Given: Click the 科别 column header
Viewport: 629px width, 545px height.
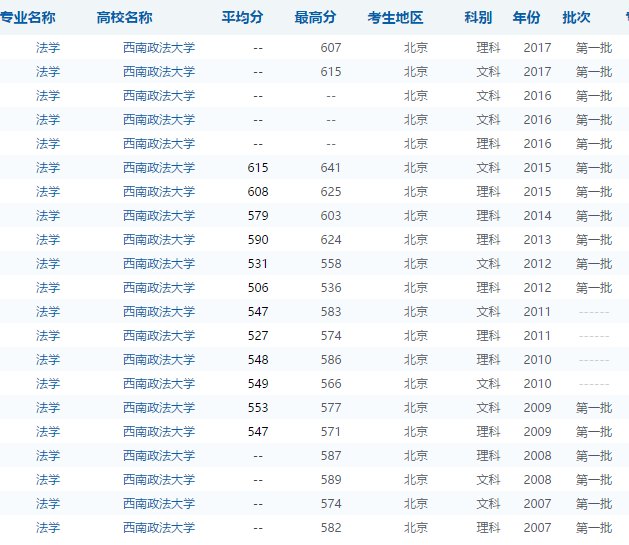Looking at the screenshot, I should click(478, 18).
